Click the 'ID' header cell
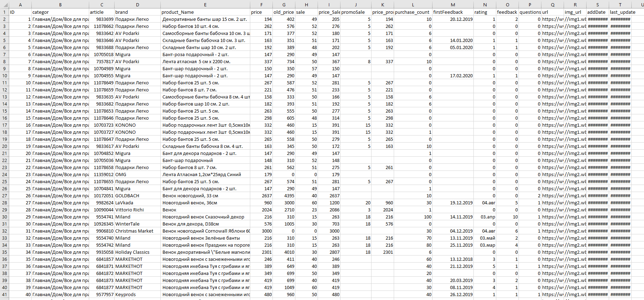The height and width of the screenshot is (300, 644). [20, 12]
